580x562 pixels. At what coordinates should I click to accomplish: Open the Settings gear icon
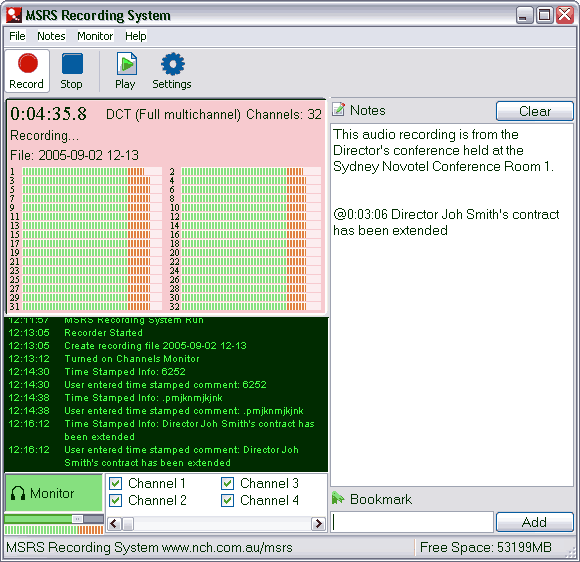(x=173, y=64)
